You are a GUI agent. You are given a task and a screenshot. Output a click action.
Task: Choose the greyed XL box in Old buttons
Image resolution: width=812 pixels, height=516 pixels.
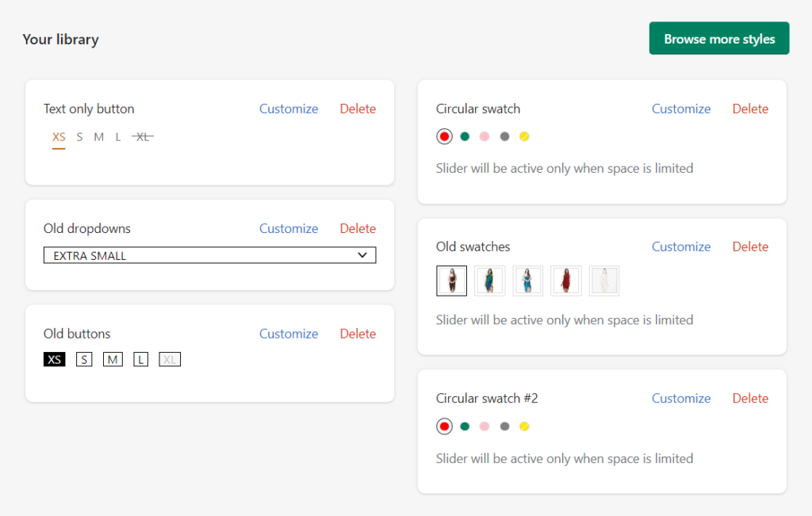pyautogui.click(x=170, y=359)
